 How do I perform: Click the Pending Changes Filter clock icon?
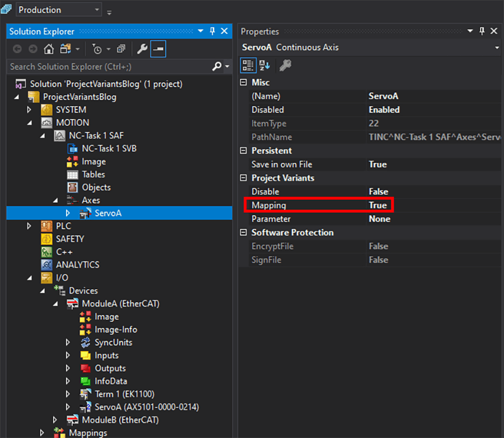[97, 49]
